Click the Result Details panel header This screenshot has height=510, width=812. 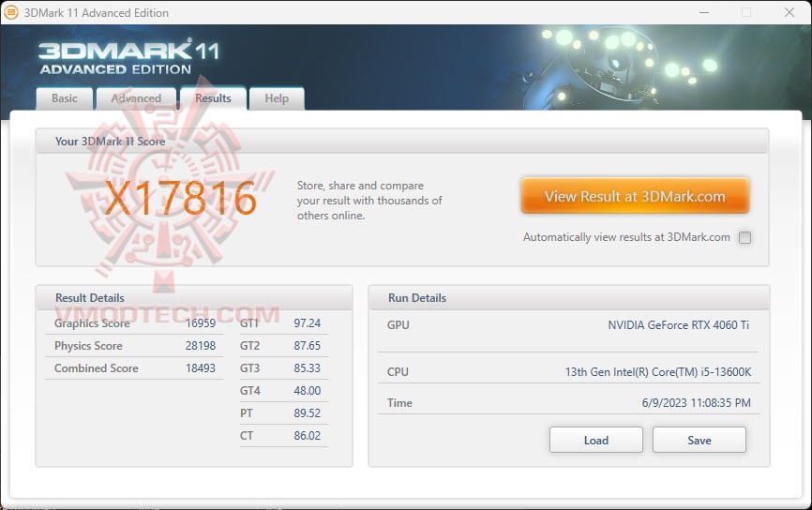[194, 298]
